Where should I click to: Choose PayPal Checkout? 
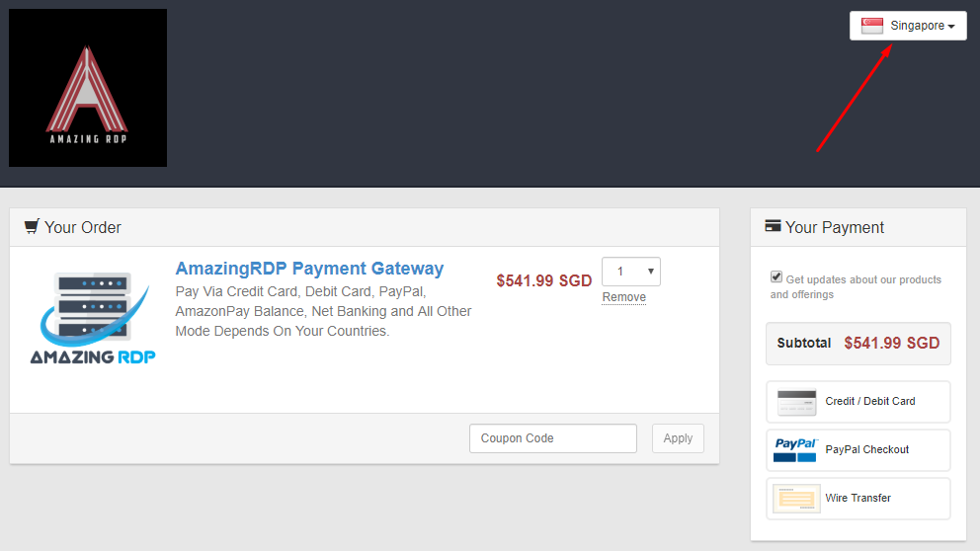tap(866, 450)
